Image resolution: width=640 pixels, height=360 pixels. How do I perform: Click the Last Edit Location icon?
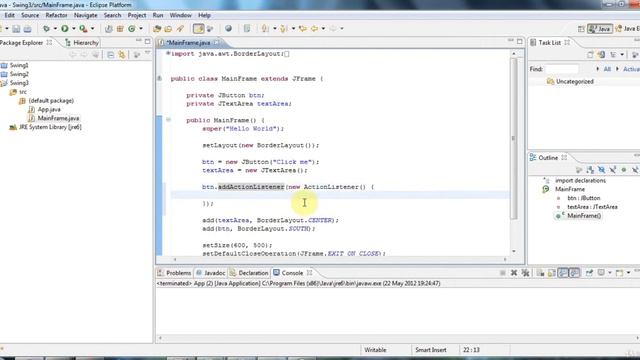click(302, 29)
